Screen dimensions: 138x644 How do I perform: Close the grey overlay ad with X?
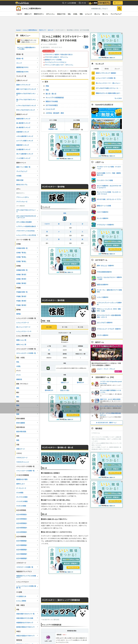coord(135,405)
